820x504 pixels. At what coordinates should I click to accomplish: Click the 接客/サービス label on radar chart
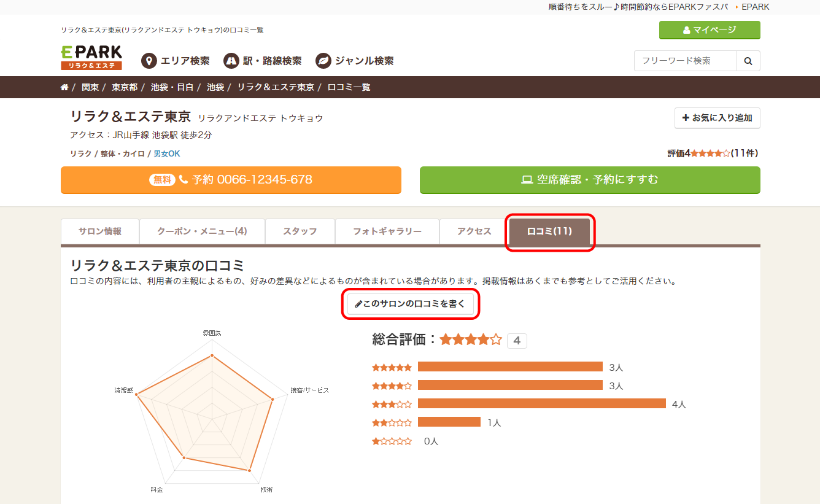(310, 390)
